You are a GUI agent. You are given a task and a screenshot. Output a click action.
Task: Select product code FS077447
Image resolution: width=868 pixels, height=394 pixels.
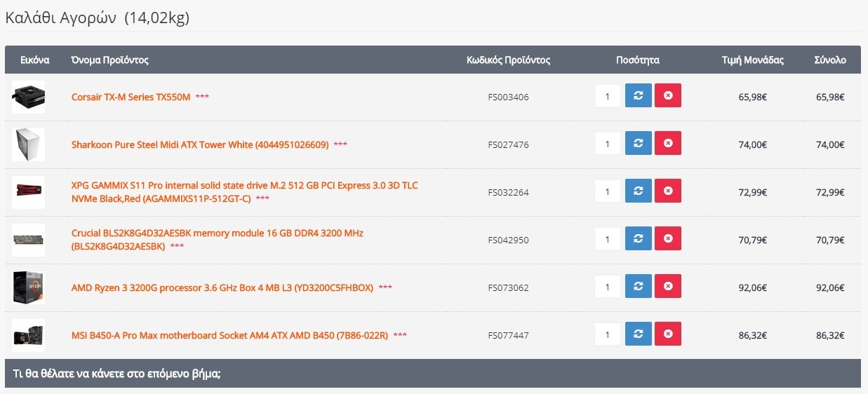tap(508, 335)
